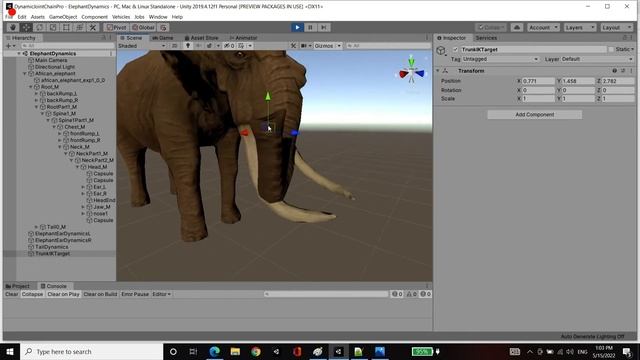Switch to the Animator tab

pos(243,38)
